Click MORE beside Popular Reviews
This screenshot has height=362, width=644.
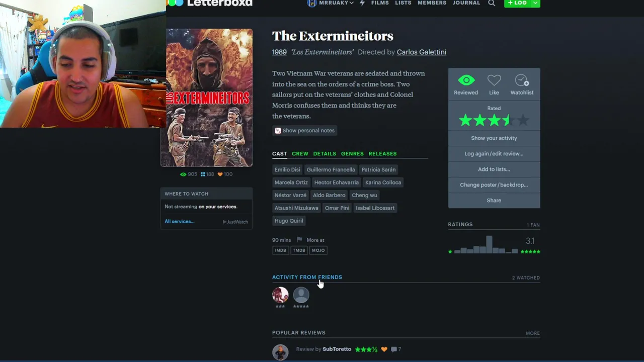(533, 333)
